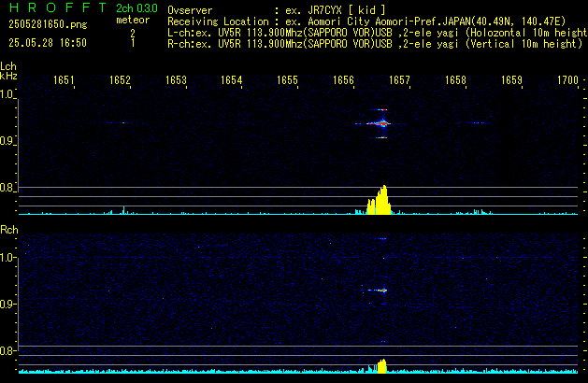Click the meteor count label
The height and width of the screenshot is (383, 588).
tap(133, 20)
